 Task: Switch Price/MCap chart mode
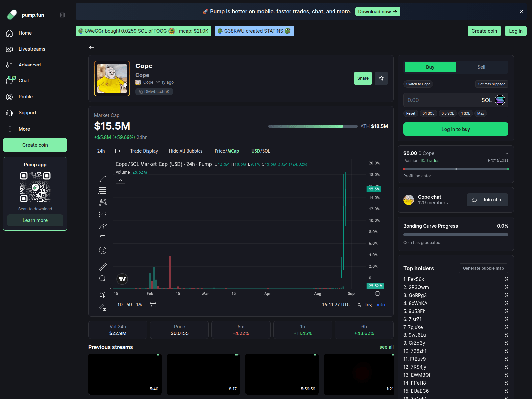pos(227,151)
